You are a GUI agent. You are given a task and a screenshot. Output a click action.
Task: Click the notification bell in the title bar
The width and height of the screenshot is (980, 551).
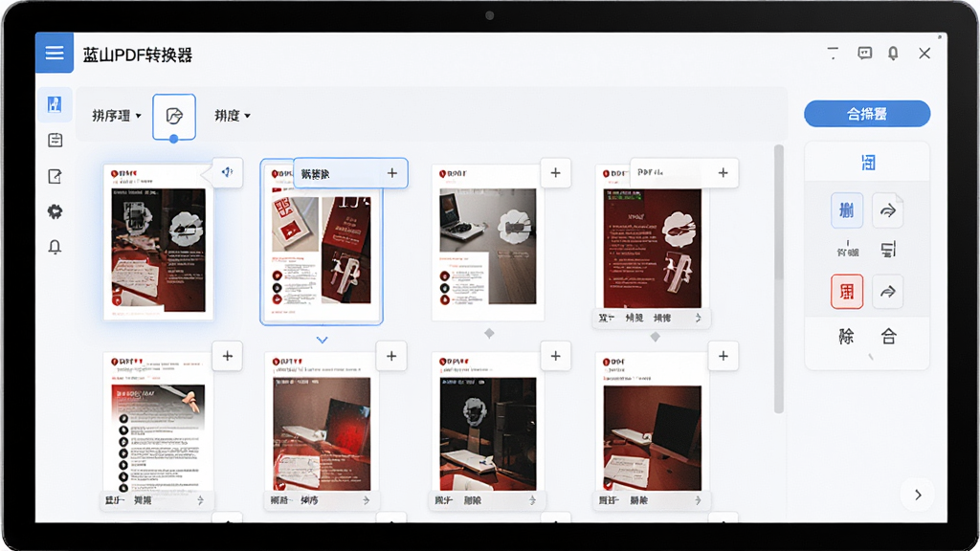pyautogui.click(x=893, y=54)
